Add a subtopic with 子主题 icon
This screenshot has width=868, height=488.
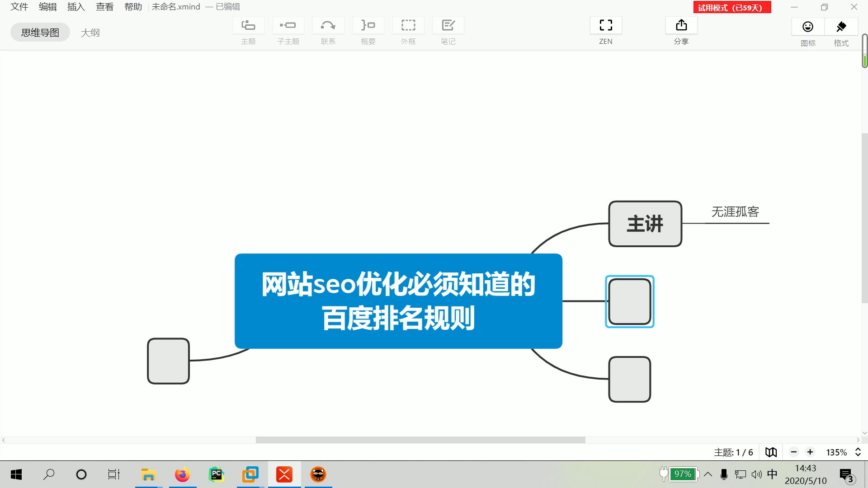pyautogui.click(x=288, y=26)
